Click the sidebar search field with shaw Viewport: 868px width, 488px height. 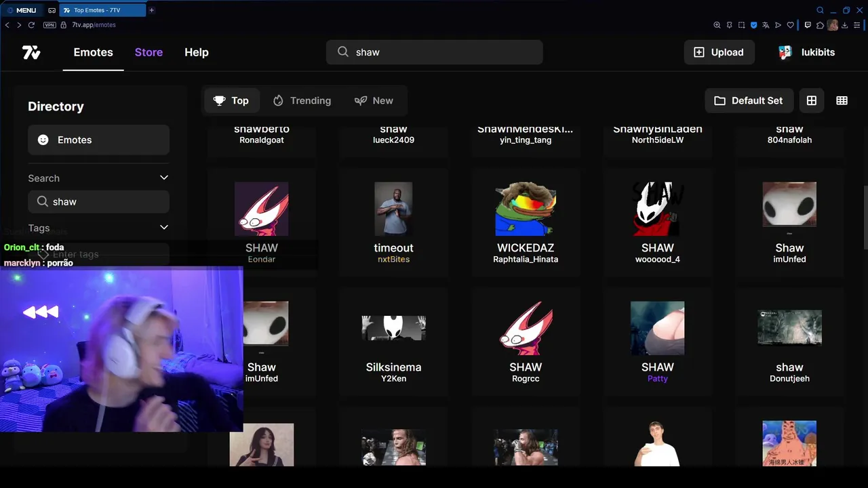point(99,201)
